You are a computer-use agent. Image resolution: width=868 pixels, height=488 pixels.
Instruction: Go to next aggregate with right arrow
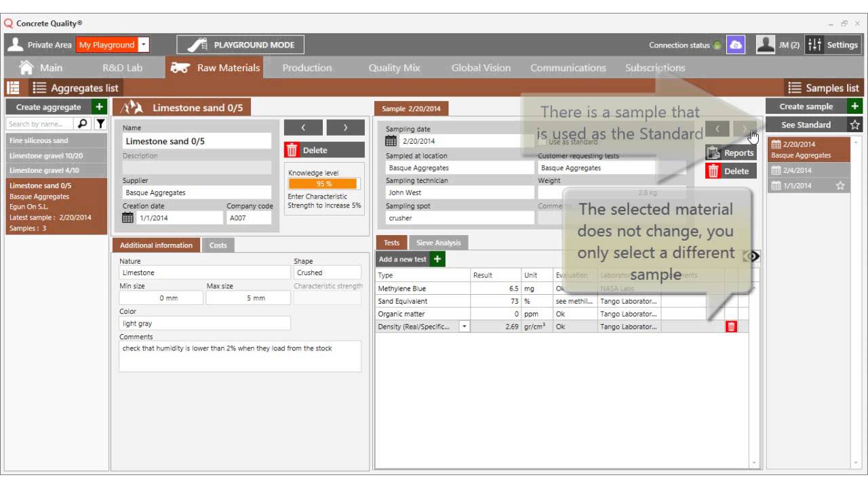(345, 127)
